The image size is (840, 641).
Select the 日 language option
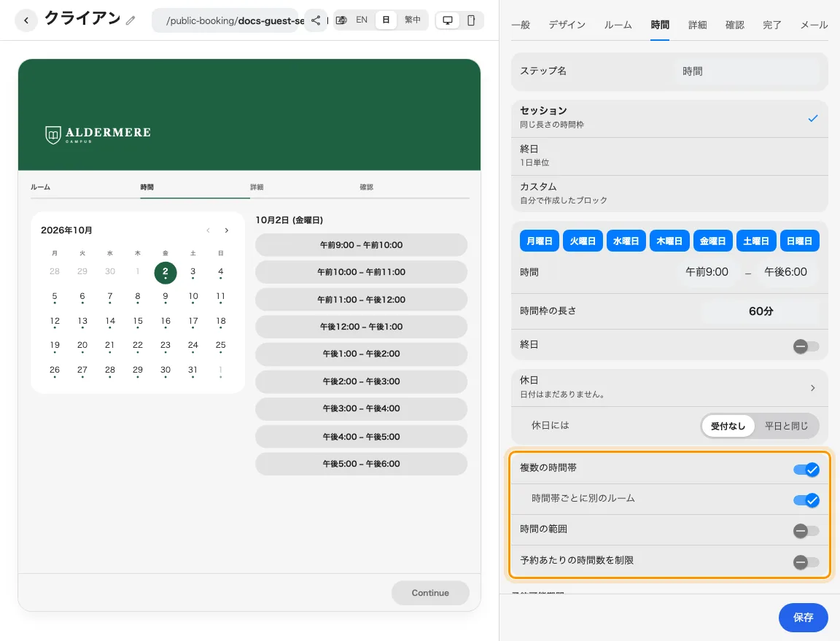tap(386, 20)
